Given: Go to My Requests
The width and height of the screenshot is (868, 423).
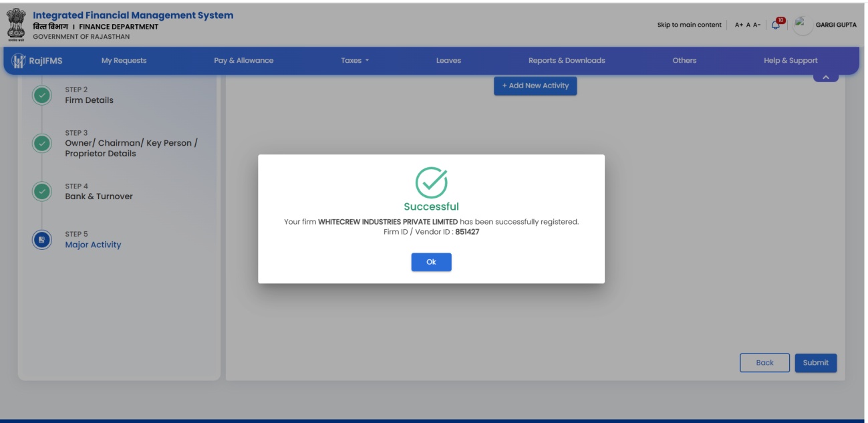Looking at the screenshot, I should click(x=124, y=60).
